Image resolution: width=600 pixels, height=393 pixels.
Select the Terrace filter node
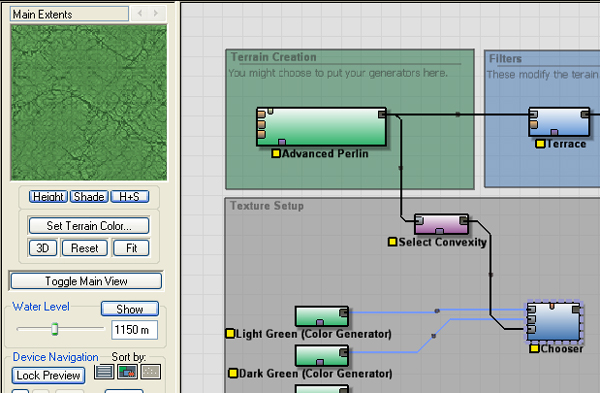click(559, 122)
